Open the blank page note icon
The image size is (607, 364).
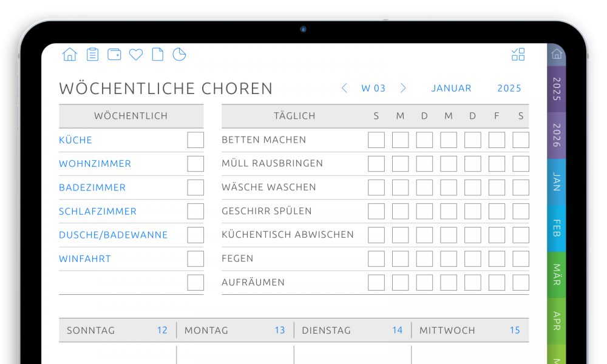[157, 55]
